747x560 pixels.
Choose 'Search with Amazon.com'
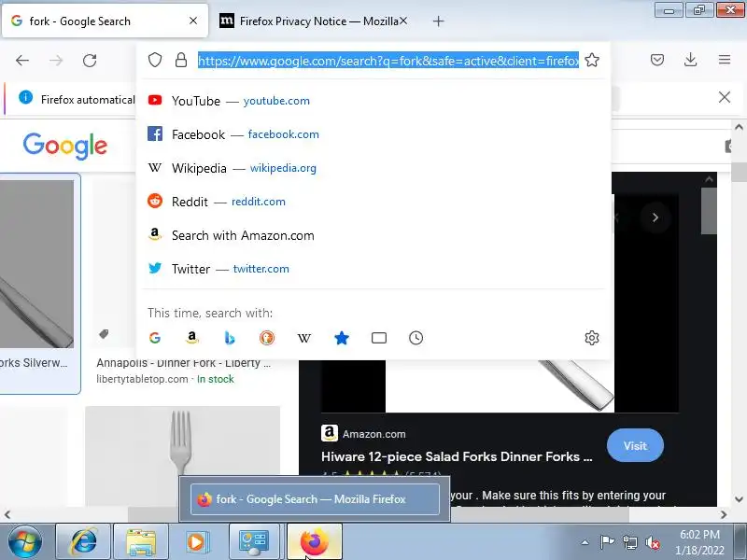tap(374, 235)
